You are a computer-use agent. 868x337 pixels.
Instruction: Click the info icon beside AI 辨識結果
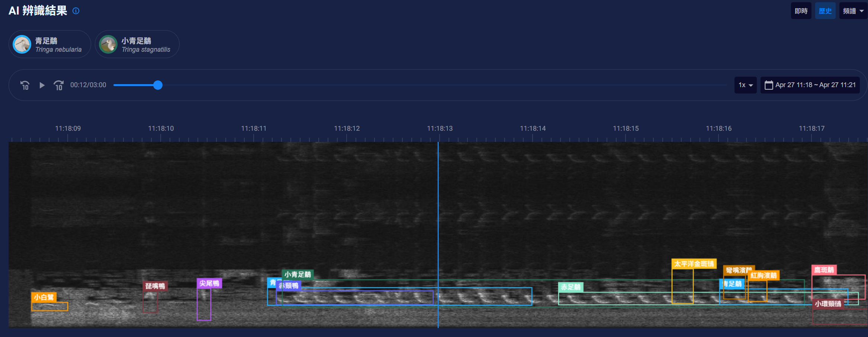(76, 11)
